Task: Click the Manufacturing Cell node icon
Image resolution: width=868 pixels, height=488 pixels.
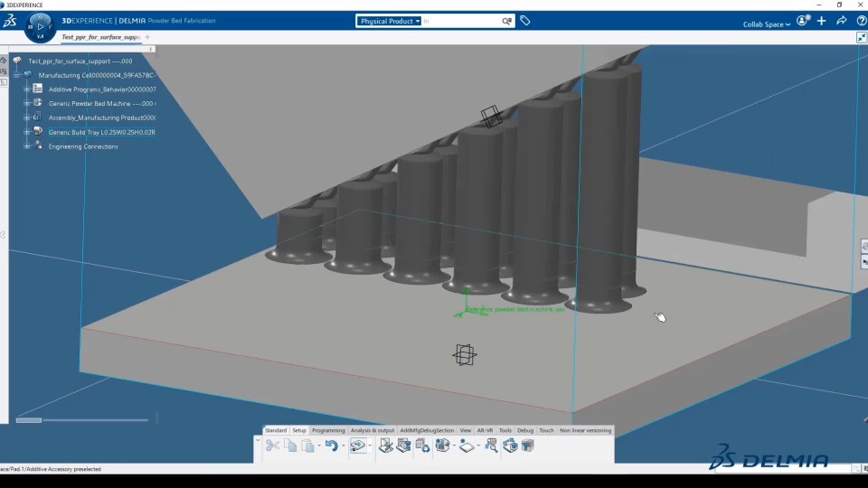Action: point(28,74)
